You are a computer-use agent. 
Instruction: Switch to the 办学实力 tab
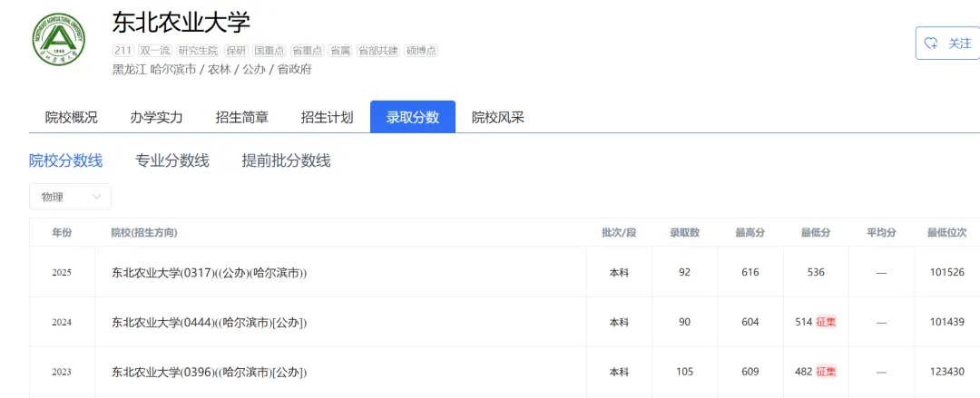pyautogui.click(x=156, y=118)
